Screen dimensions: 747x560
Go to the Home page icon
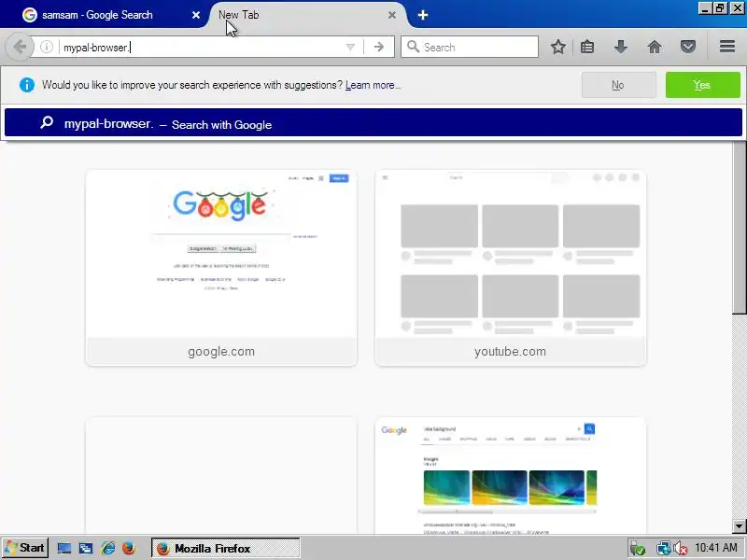[655, 47]
